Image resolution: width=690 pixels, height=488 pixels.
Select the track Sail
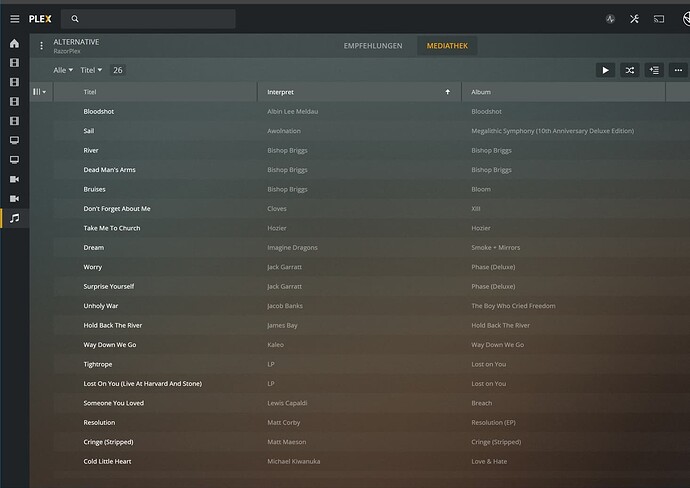[x=89, y=131]
